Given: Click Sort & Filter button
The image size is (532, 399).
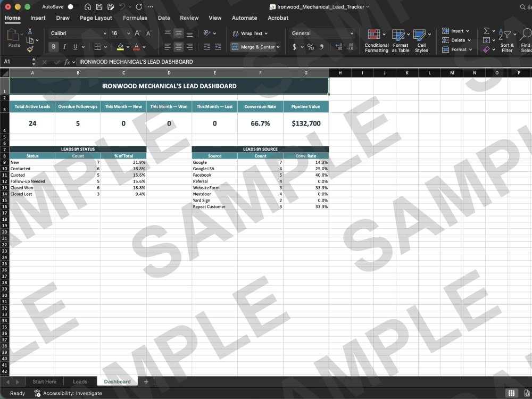Looking at the screenshot, I should coord(507,40).
